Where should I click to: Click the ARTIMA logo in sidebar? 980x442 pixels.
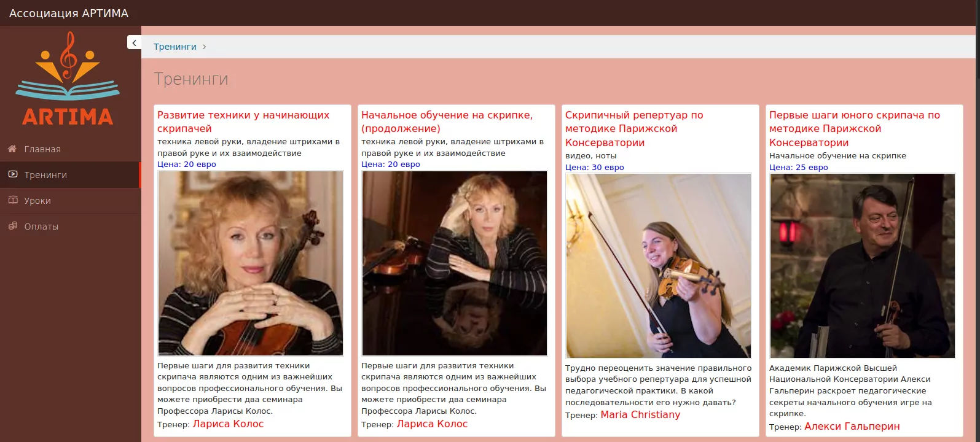click(x=68, y=79)
